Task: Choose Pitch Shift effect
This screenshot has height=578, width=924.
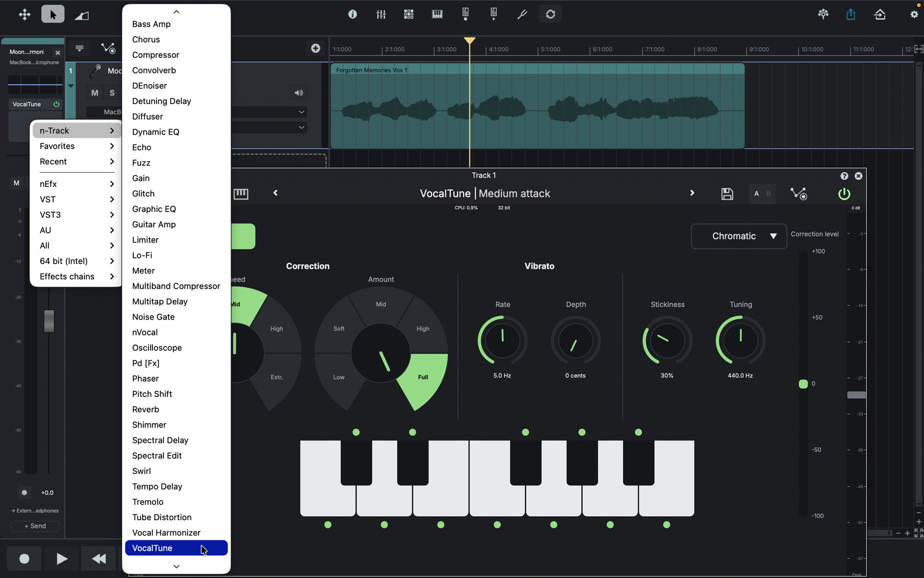Action: (x=176, y=394)
